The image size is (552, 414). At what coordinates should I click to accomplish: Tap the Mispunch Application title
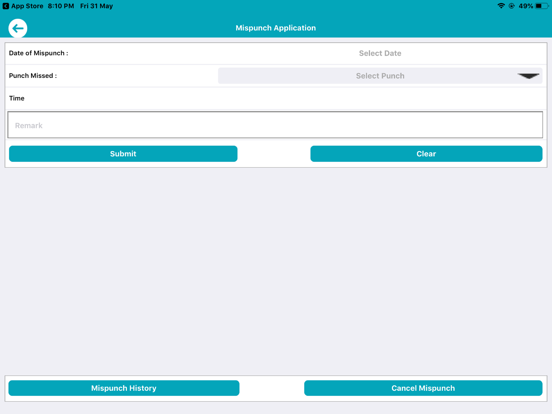276,28
